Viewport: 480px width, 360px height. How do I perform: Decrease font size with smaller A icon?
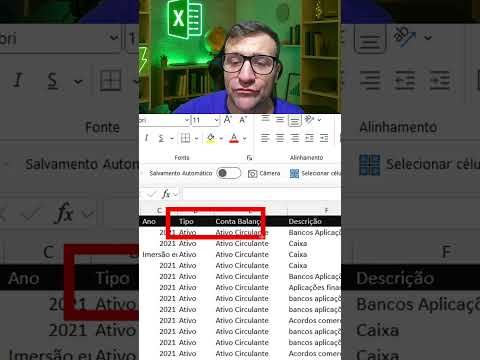243,120
